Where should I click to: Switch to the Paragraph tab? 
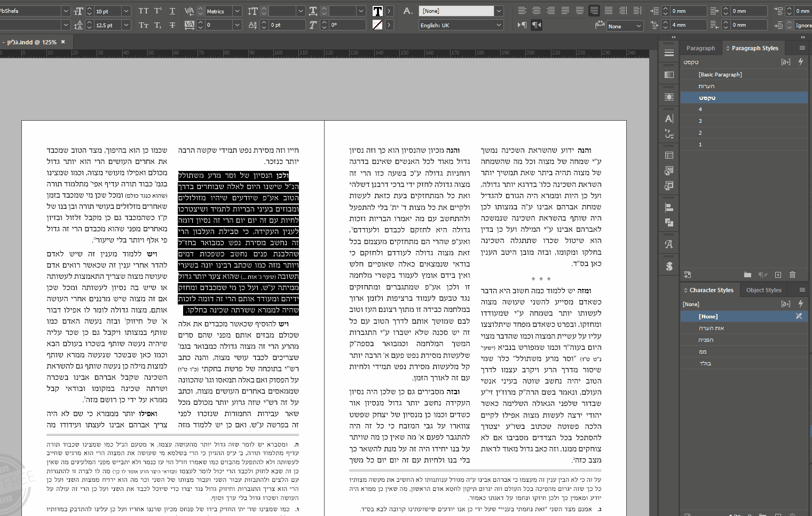pos(700,48)
